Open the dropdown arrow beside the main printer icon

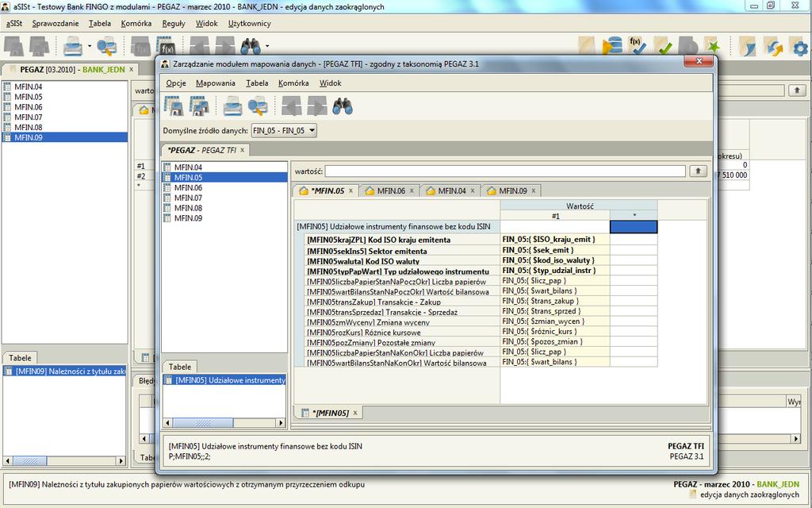coord(90,46)
